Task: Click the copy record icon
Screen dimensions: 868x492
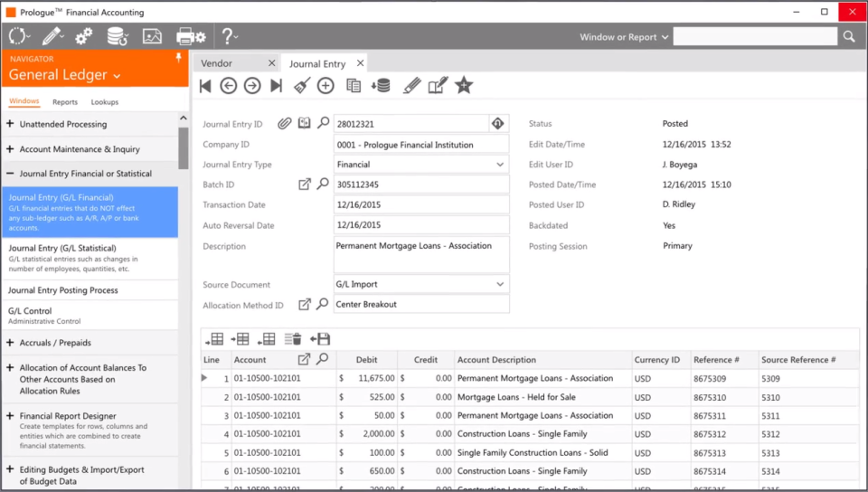Action: click(x=354, y=86)
